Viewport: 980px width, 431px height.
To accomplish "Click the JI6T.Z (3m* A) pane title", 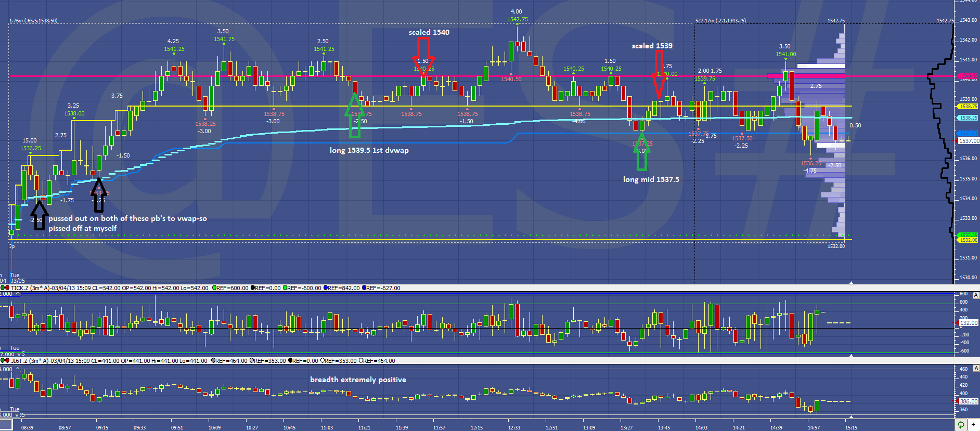I will pos(30,361).
